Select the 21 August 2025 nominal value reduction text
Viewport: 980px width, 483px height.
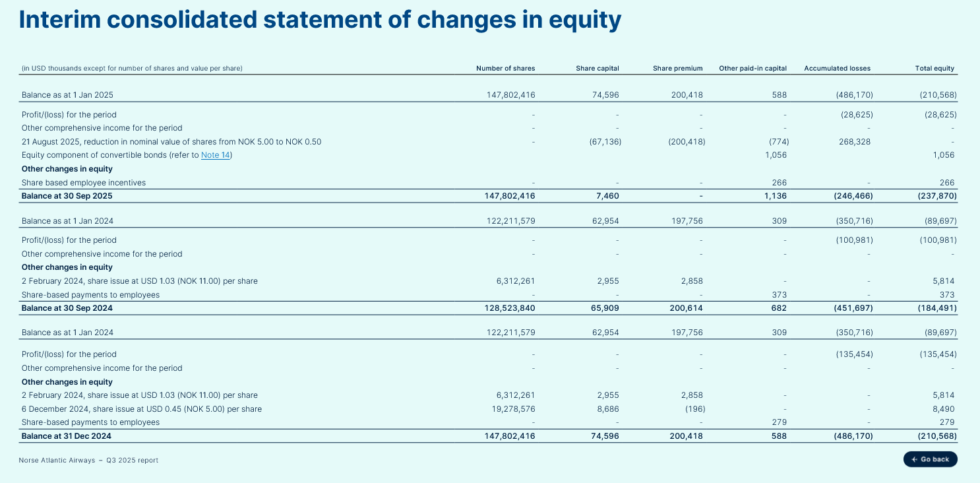click(x=171, y=142)
